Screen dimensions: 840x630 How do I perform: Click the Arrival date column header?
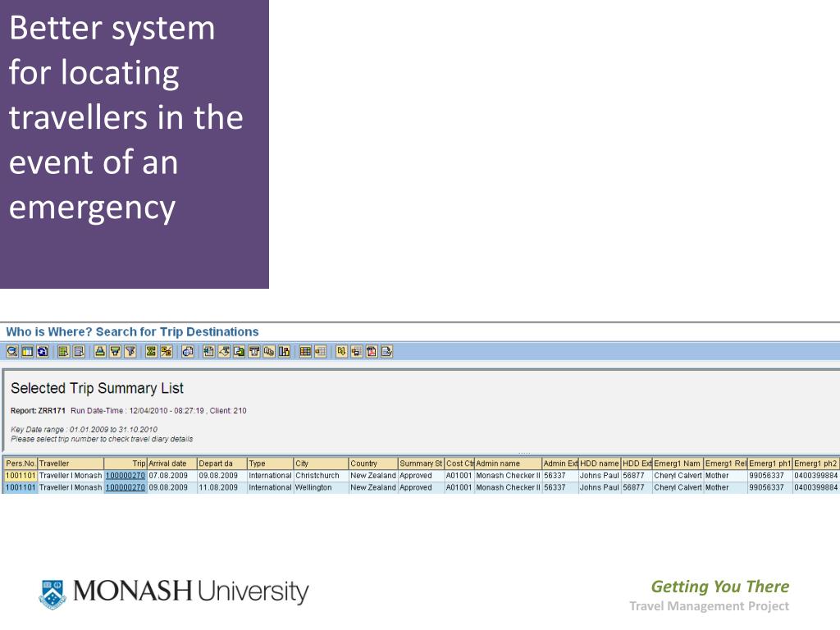(171, 463)
